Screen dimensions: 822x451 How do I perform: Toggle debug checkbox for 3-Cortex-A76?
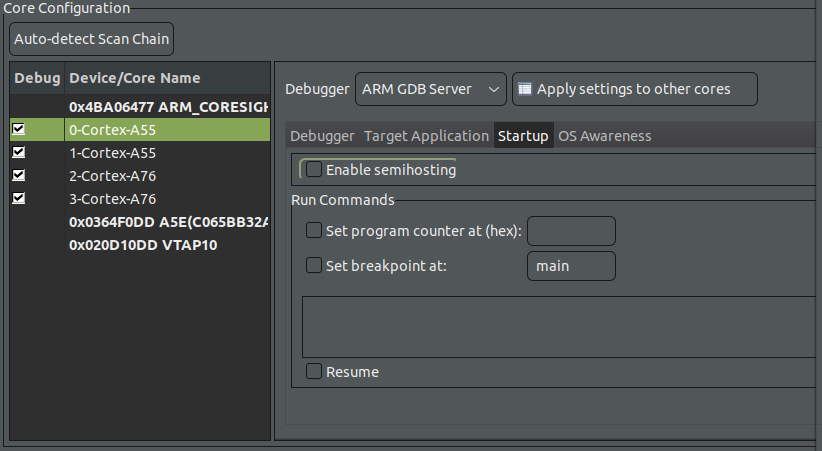(19, 198)
